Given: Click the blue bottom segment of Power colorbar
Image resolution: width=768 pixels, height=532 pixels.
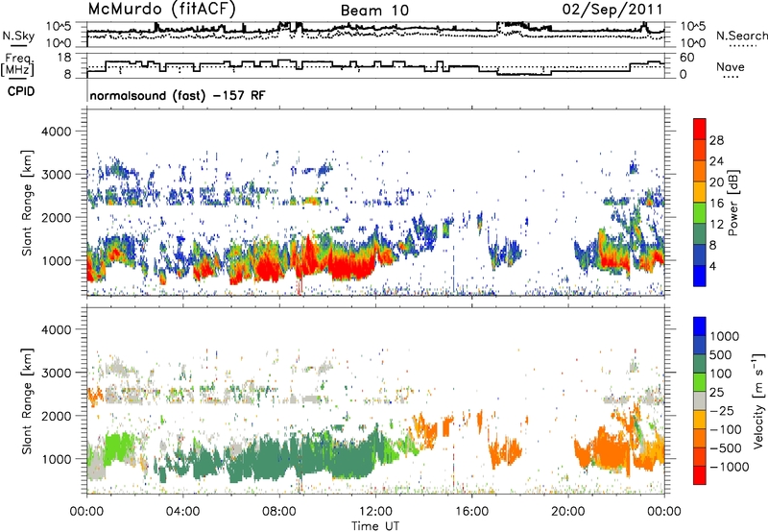Looking at the screenshot, I should [x=700, y=276].
